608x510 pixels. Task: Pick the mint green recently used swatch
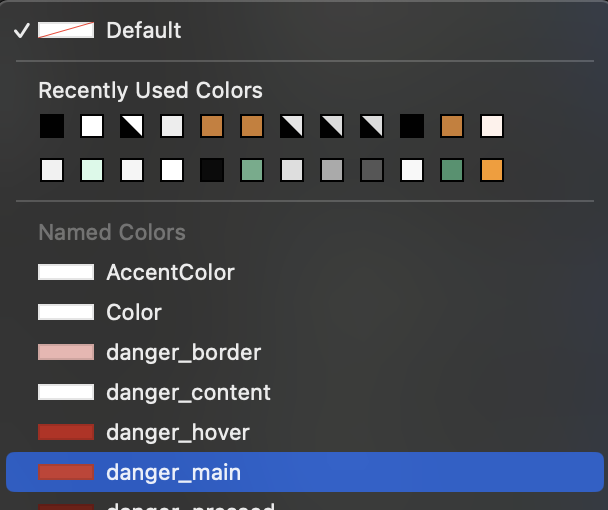tap(92, 170)
